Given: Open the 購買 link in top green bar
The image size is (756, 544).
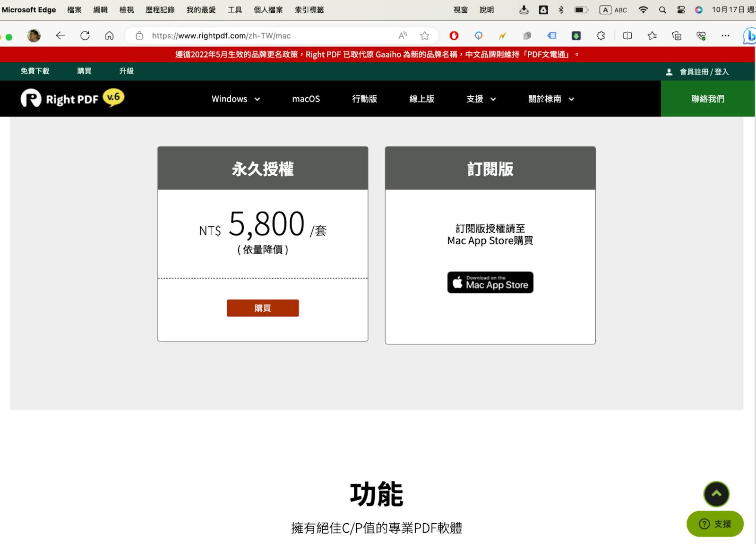Looking at the screenshot, I should (x=84, y=71).
